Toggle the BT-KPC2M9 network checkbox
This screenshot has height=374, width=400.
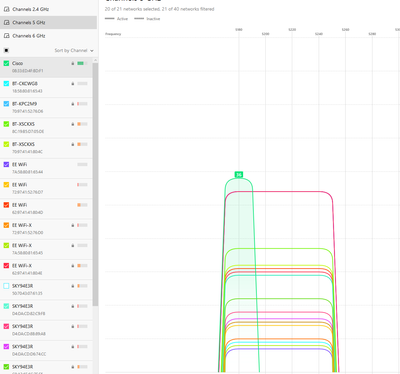pos(6,104)
